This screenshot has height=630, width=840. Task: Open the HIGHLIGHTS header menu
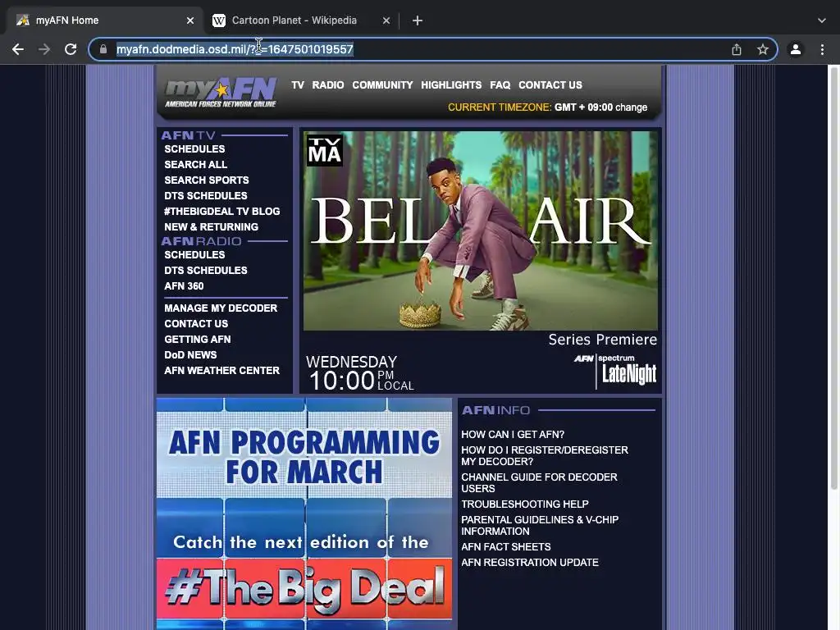click(x=451, y=84)
